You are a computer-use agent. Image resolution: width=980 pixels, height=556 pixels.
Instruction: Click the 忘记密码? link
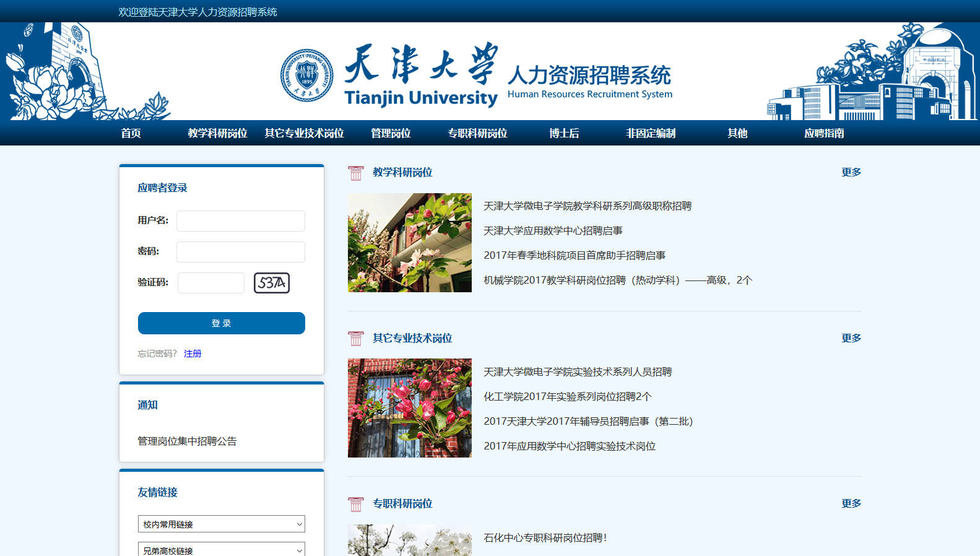click(157, 354)
